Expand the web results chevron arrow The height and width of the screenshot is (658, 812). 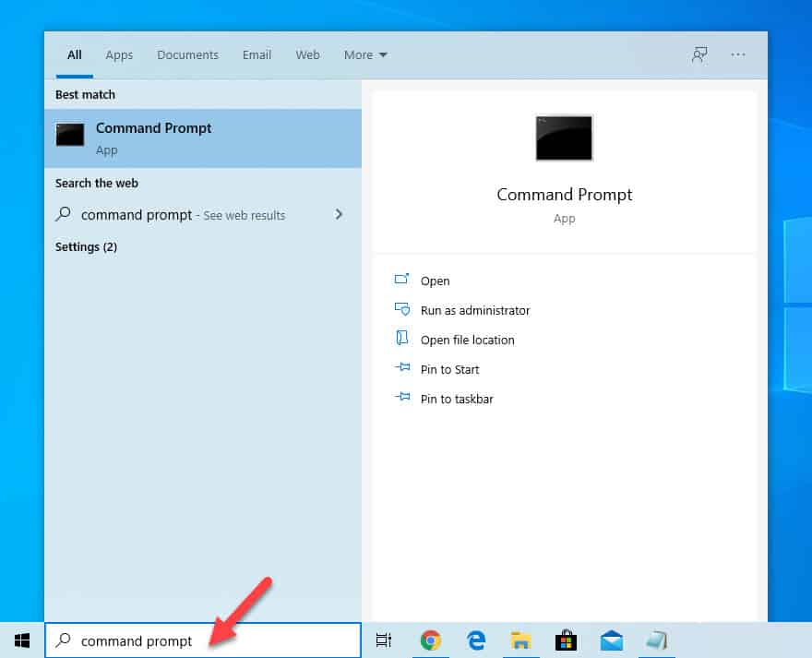click(339, 214)
